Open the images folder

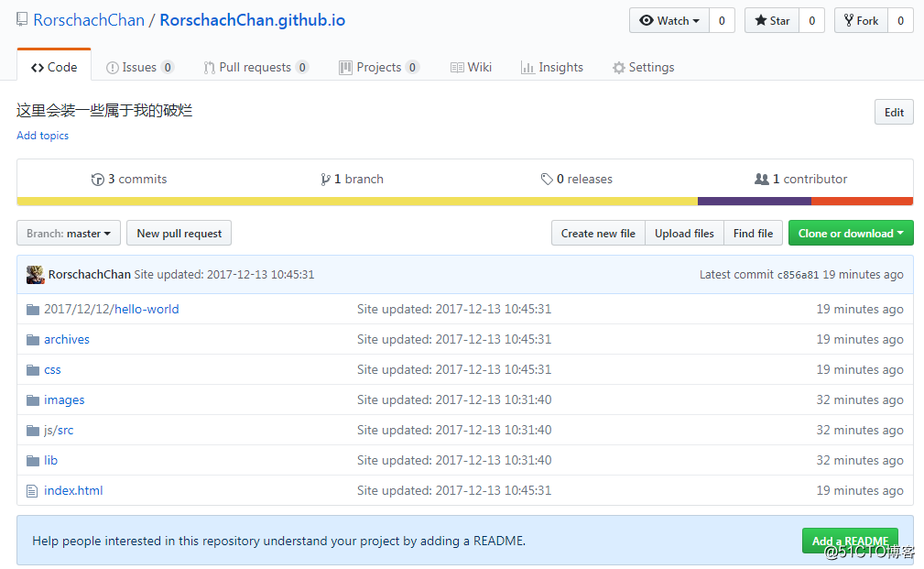coord(64,400)
